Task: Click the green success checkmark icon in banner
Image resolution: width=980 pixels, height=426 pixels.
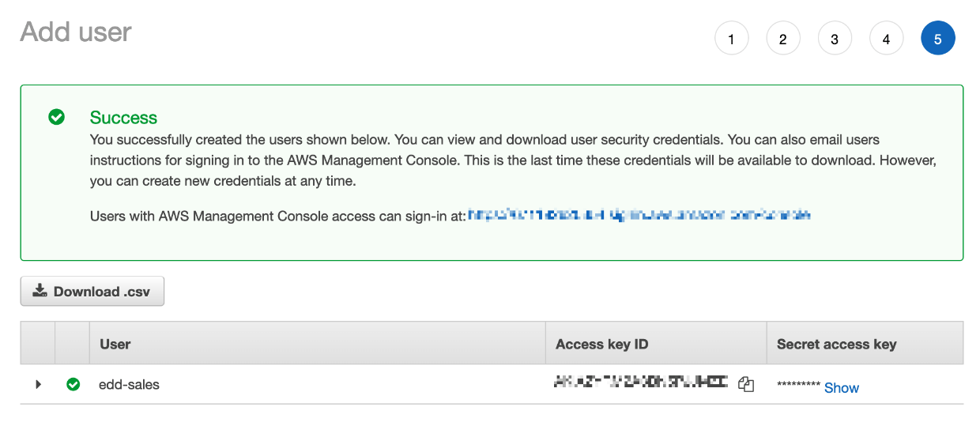Action: coord(56,117)
